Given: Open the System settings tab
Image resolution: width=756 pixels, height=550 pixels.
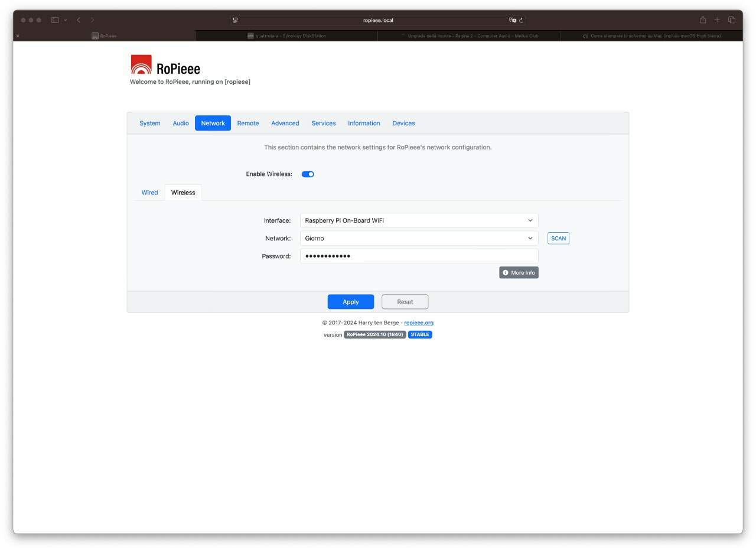Looking at the screenshot, I should pyautogui.click(x=150, y=123).
